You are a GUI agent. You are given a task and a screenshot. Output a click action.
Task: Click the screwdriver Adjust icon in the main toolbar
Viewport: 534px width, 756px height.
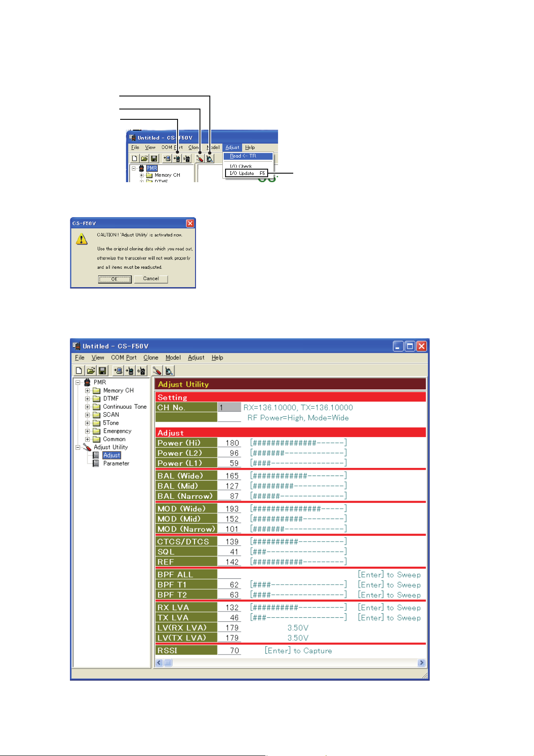(x=157, y=371)
